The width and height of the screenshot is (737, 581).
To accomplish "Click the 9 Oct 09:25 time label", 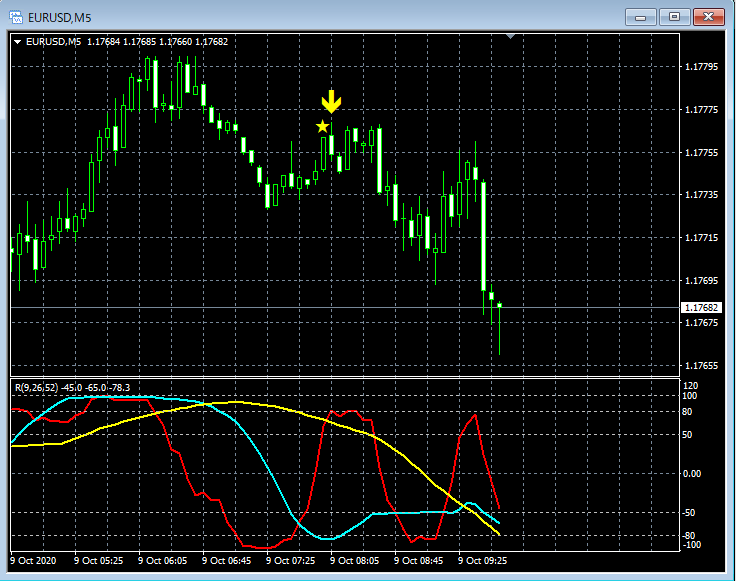I will pyautogui.click(x=482, y=560).
